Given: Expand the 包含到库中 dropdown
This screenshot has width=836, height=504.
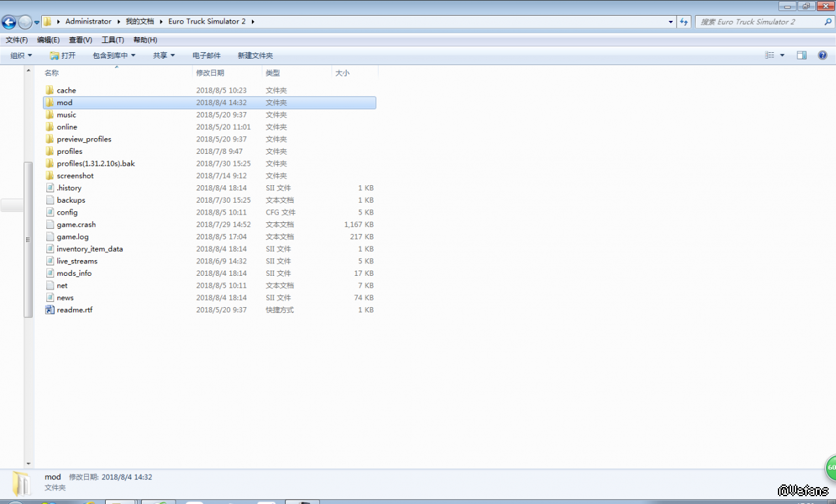Looking at the screenshot, I should [114, 55].
